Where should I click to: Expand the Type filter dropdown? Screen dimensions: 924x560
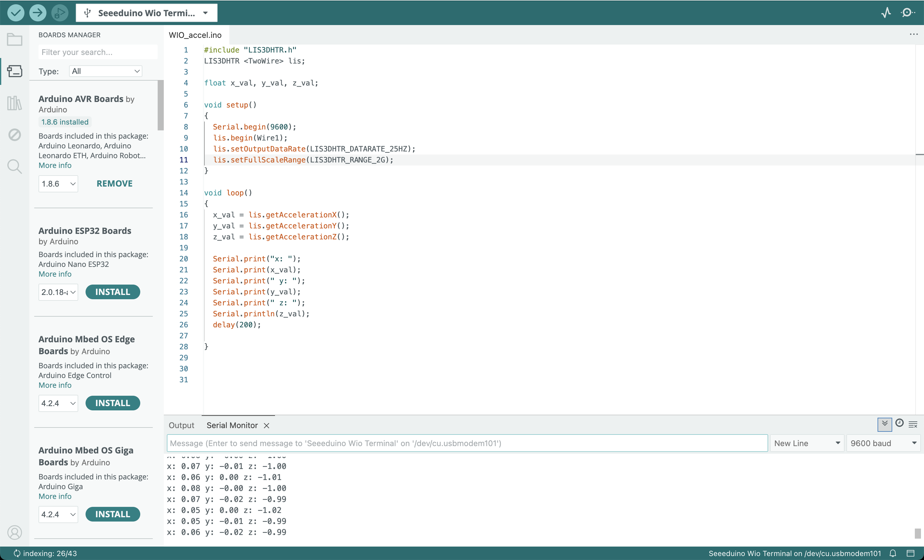[105, 71]
